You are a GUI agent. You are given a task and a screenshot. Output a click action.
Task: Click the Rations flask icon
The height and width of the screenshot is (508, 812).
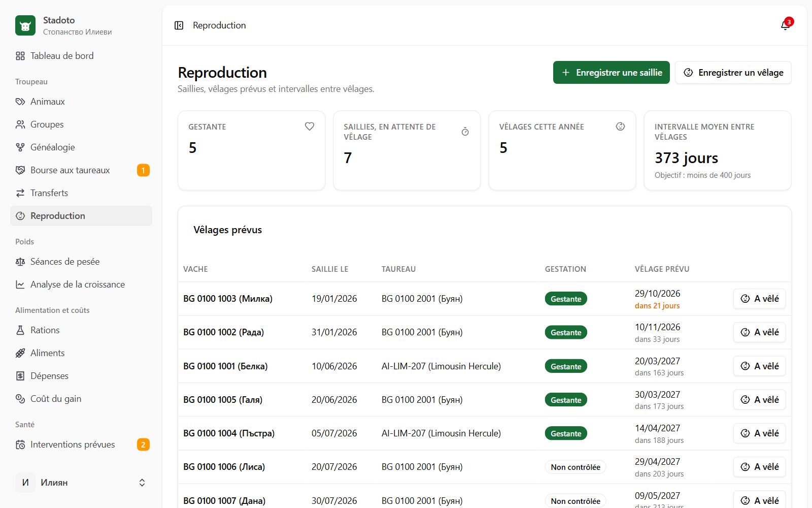(x=20, y=330)
